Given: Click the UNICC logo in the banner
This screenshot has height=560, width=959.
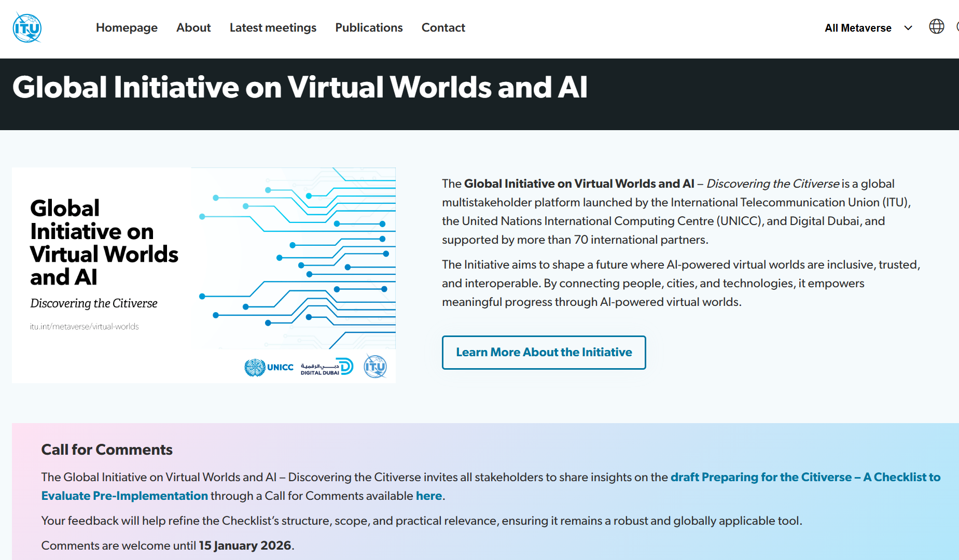Looking at the screenshot, I should tap(269, 367).
